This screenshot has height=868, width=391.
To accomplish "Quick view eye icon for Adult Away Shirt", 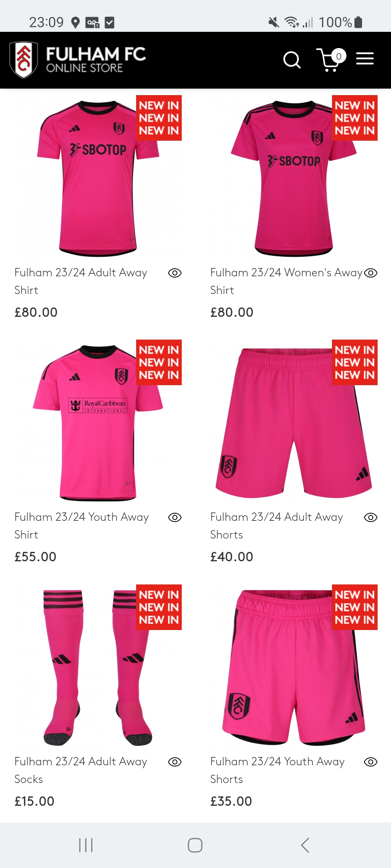I will click(175, 273).
